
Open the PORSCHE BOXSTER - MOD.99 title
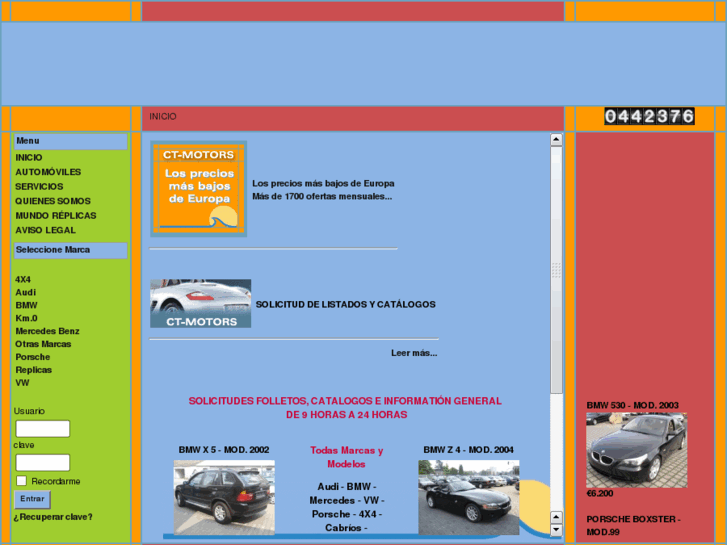(633, 526)
